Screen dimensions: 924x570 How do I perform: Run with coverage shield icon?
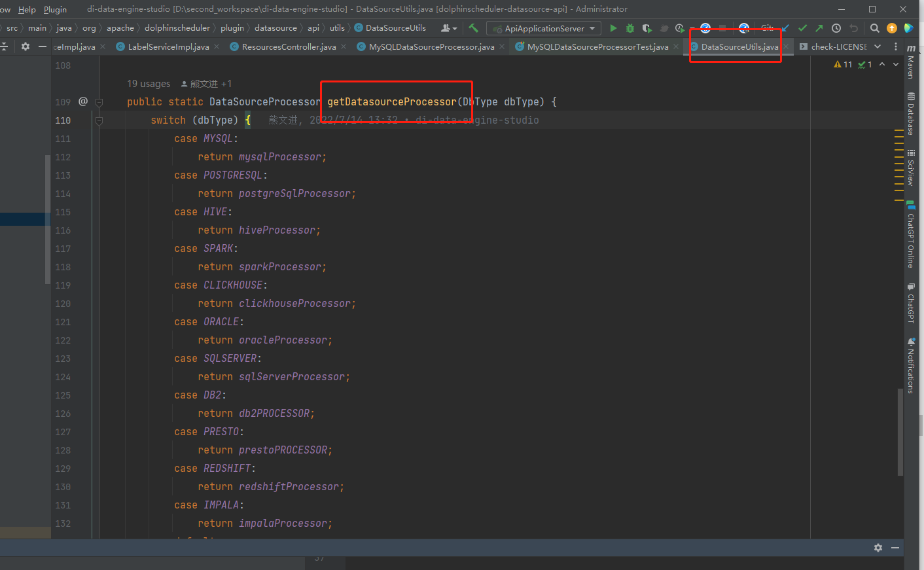[x=647, y=28]
